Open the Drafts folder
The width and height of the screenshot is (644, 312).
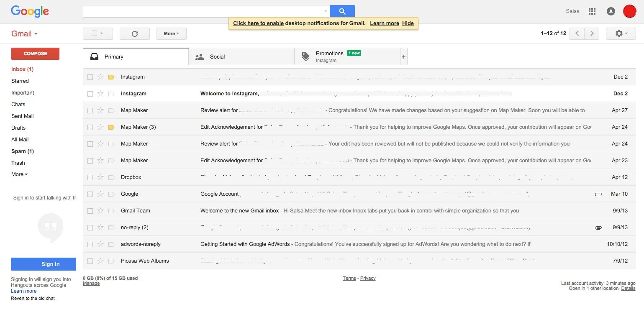(x=18, y=128)
